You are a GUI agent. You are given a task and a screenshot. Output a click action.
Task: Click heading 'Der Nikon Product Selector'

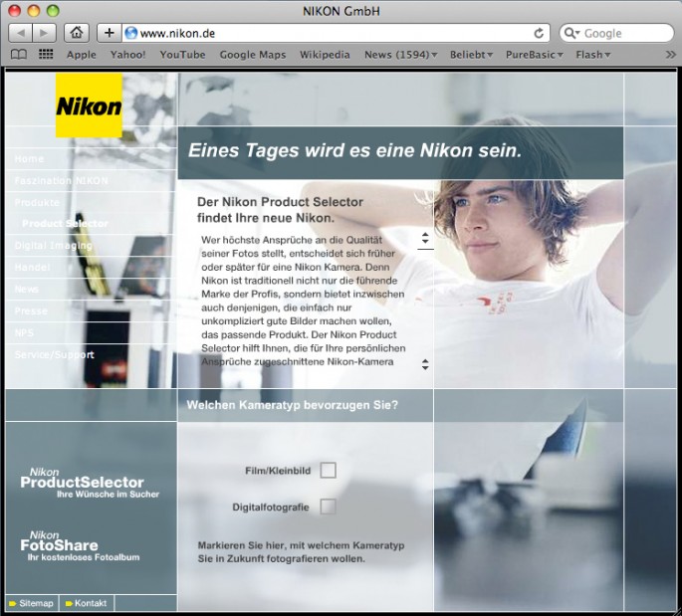click(280, 202)
